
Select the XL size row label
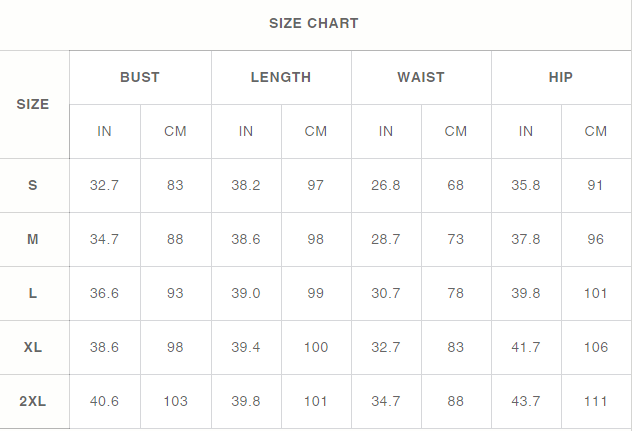[x=33, y=347]
